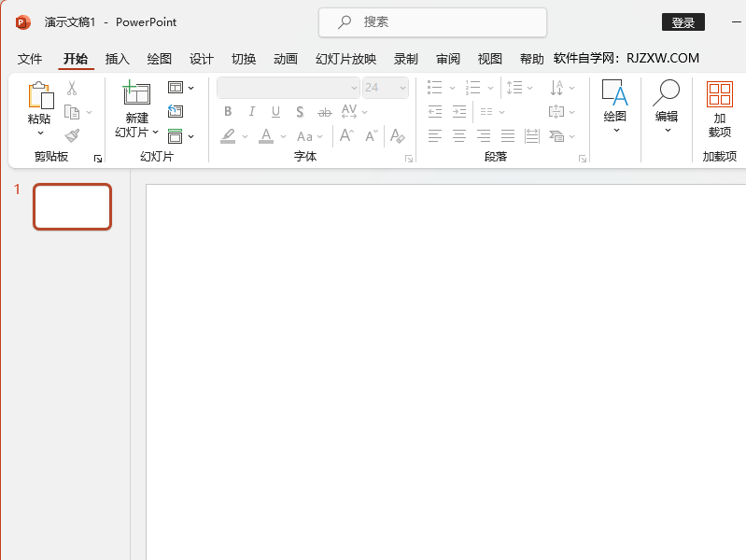Switch to the 动画 tab
Image resolution: width=746 pixels, height=560 pixels.
(x=286, y=59)
